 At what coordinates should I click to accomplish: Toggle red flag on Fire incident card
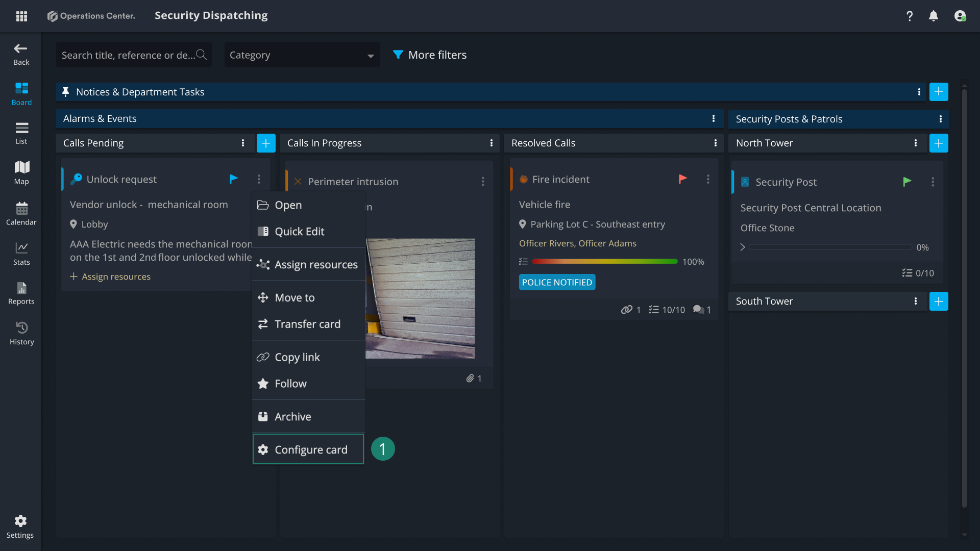coord(682,179)
